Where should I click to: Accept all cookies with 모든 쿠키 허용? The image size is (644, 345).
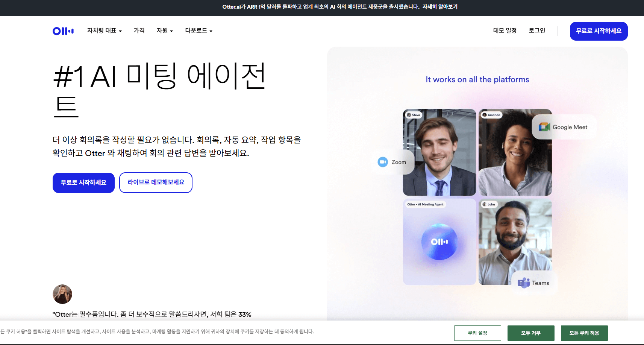(x=584, y=333)
